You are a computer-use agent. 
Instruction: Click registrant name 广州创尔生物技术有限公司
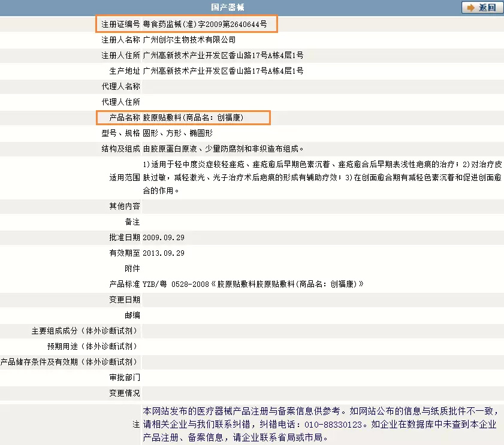pyautogui.click(x=189, y=40)
